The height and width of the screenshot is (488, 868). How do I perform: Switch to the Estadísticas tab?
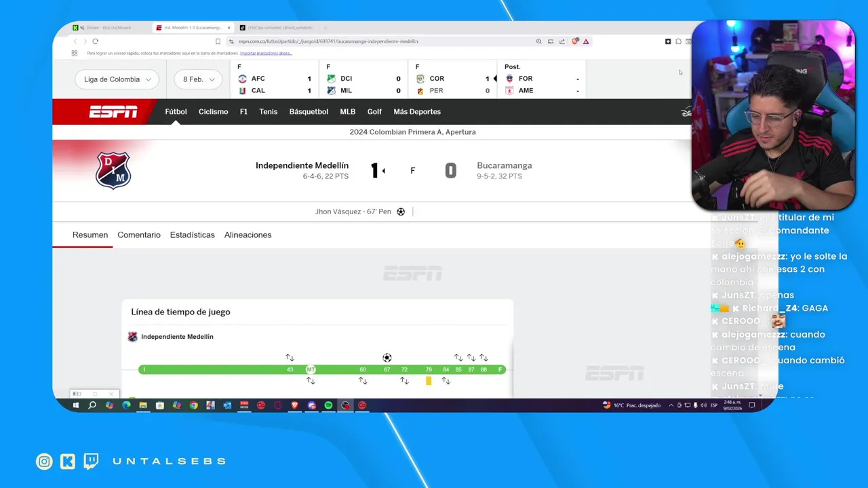pos(193,235)
